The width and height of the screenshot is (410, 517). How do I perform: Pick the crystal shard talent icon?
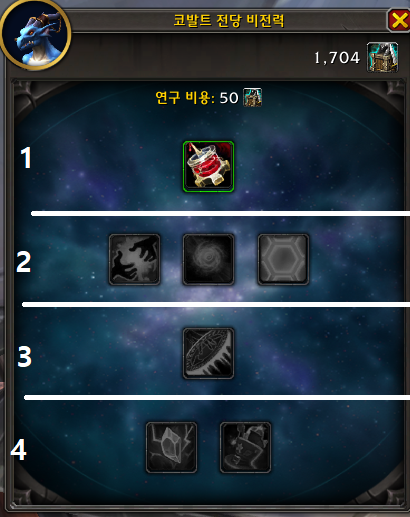[171, 447]
